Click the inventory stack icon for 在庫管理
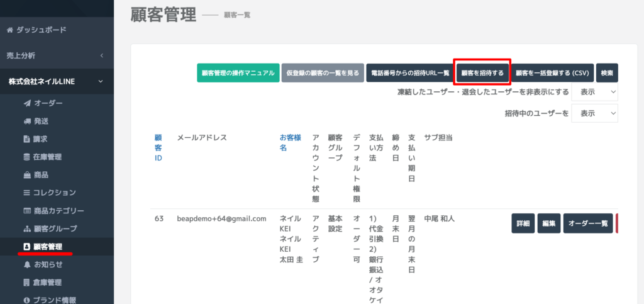 (26, 157)
